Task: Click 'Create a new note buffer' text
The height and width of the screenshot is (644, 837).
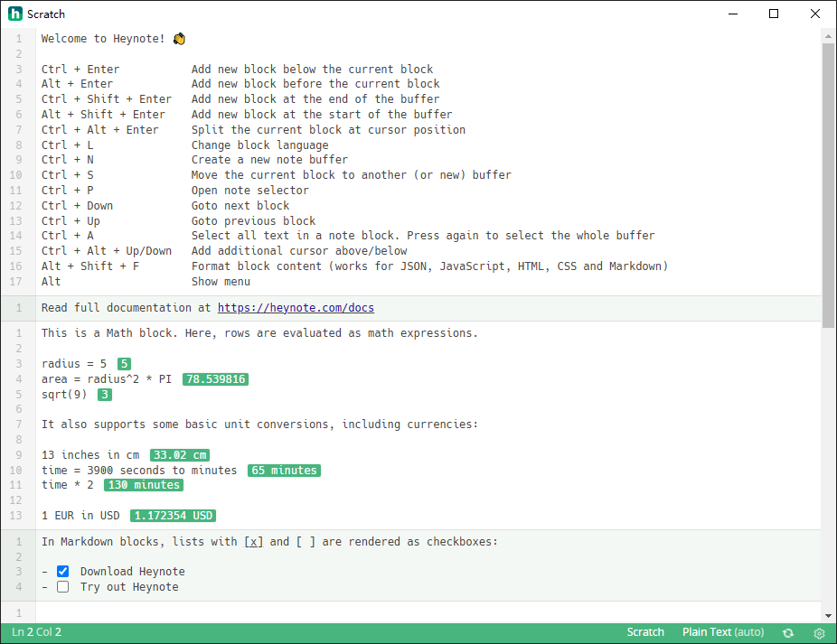Action: [269, 160]
